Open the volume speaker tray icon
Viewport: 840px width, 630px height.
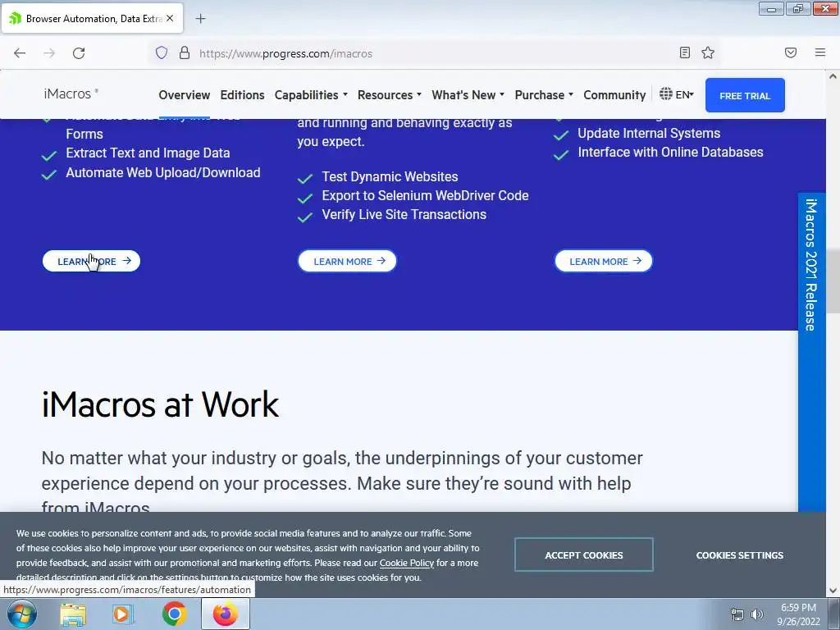(x=757, y=614)
